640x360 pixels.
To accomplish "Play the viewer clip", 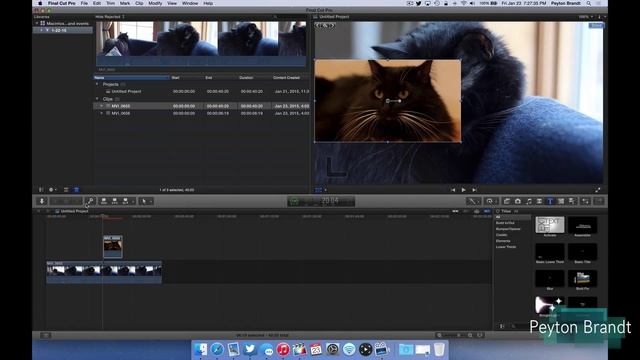I will (x=463, y=190).
